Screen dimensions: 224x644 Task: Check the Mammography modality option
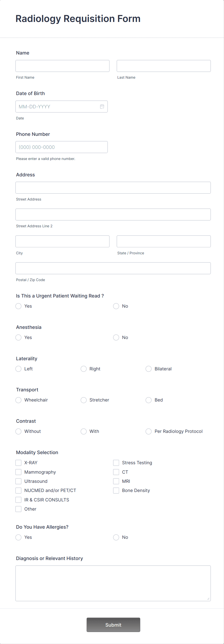[18, 472]
